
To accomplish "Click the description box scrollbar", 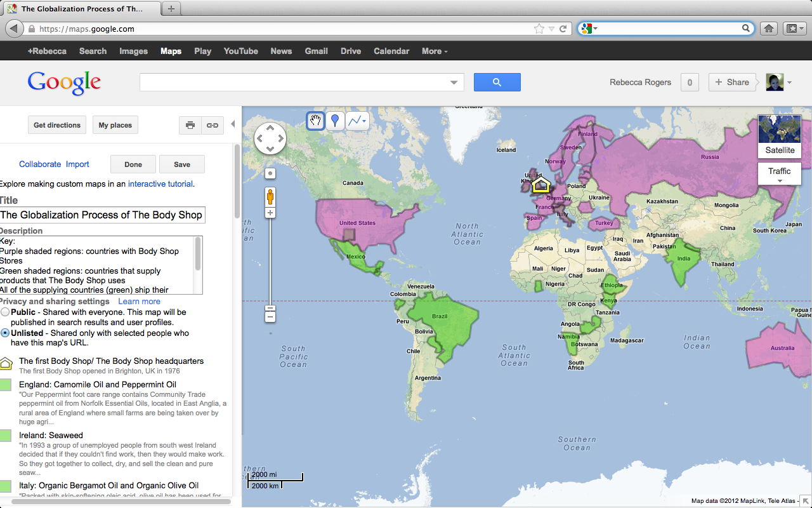I will point(198,254).
